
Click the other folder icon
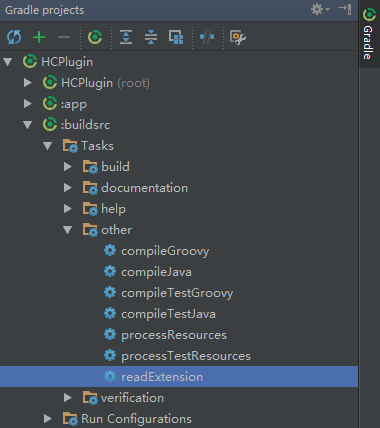point(90,230)
